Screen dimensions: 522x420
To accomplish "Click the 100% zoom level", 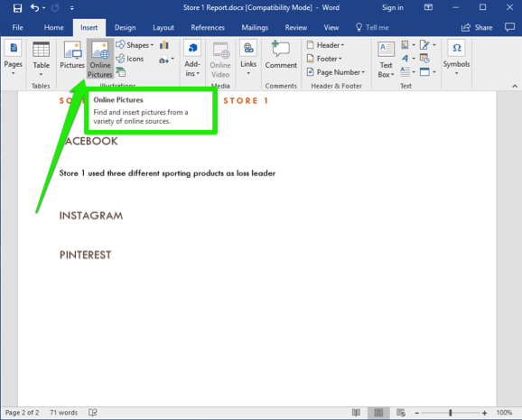I will 504,413.
